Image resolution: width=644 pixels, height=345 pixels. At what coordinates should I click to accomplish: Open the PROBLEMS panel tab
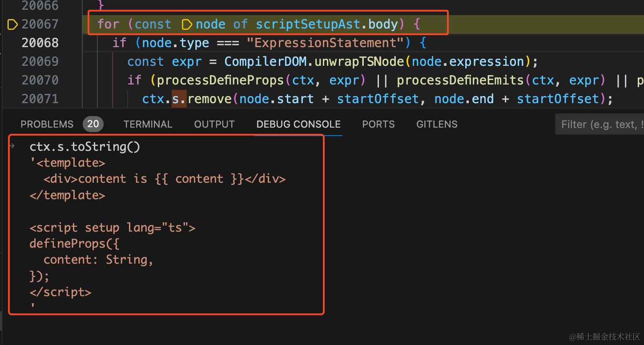point(47,124)
